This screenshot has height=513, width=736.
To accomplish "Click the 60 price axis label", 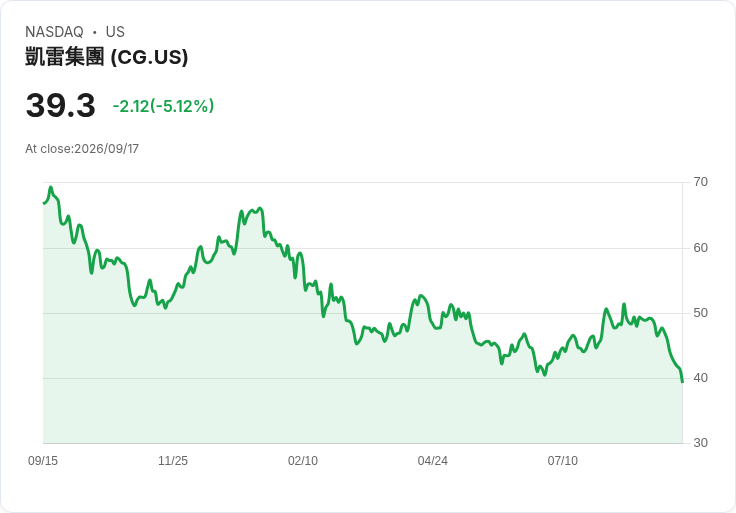I will pos(700,248).
